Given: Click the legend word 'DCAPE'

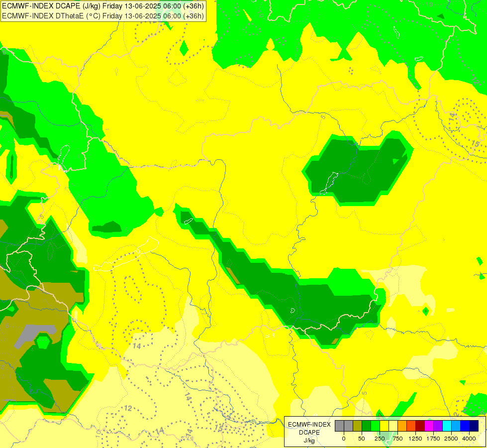Looking at the screenshot, I should [x=309, y=433].
